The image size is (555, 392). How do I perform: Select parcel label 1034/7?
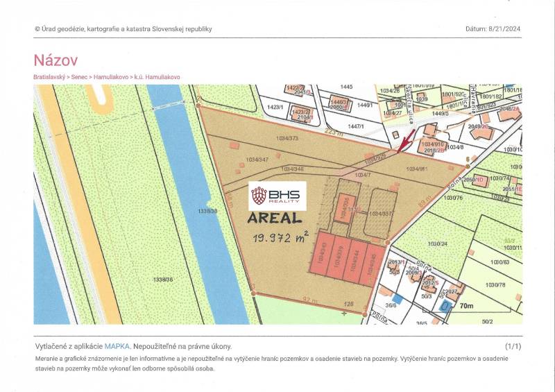point(362,175)
